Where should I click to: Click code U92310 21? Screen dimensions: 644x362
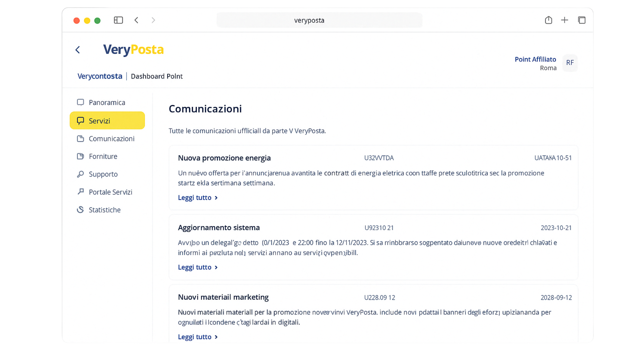point(379,228)
